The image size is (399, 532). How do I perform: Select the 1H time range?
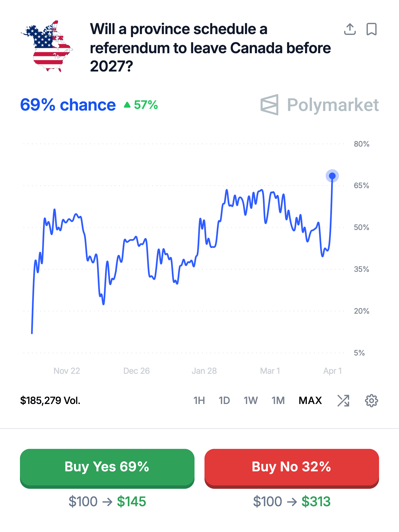(199, 401)
